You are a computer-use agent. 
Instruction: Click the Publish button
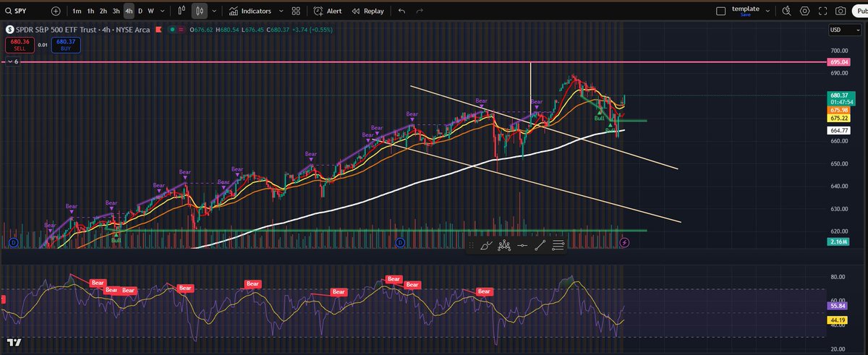click(x=861, y=11)
